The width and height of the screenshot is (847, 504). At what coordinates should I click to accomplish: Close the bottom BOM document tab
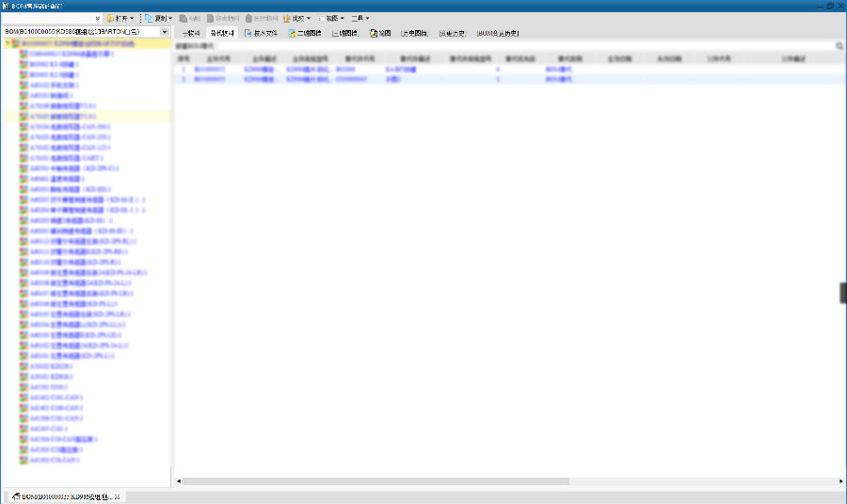(118, 496)
